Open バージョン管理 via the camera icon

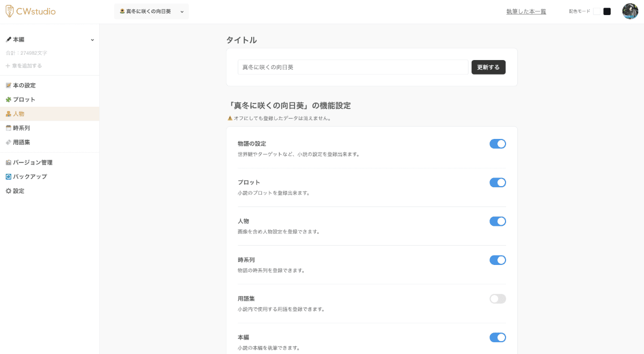coord(8,162)
